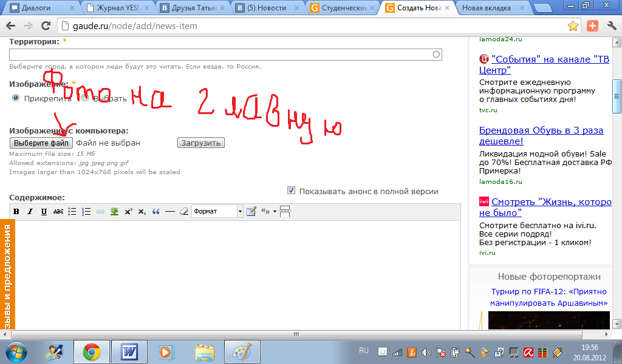Toggle strikethrough ABC formatting
This screenshot has width=622, height=364.
click(58, 212)
